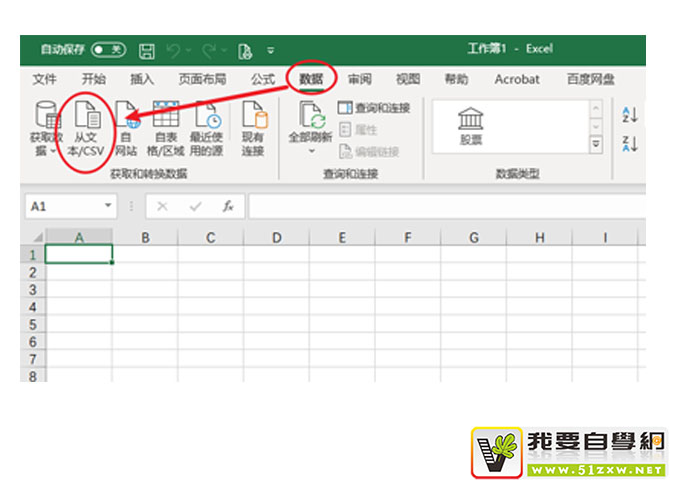Click the 编辑链接 button
Screen dimensions: 700x500
click(369, 152)
